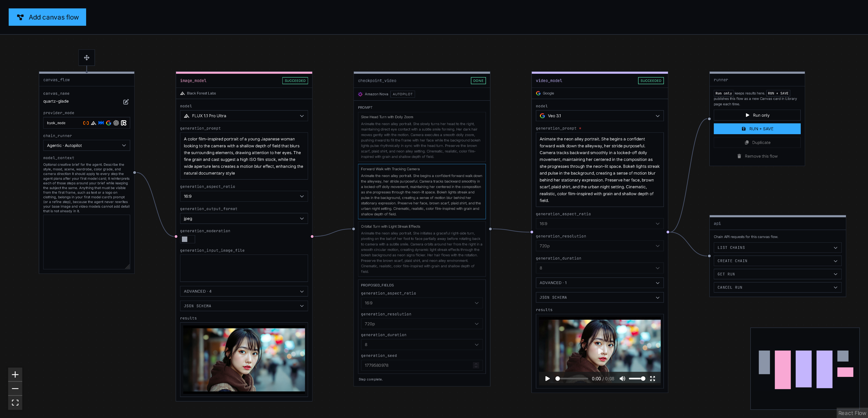The height and width of the screenshot is (418, 868).
Task: Expand JSON SCHEMA in the image_model card
Action: (244, 306)
